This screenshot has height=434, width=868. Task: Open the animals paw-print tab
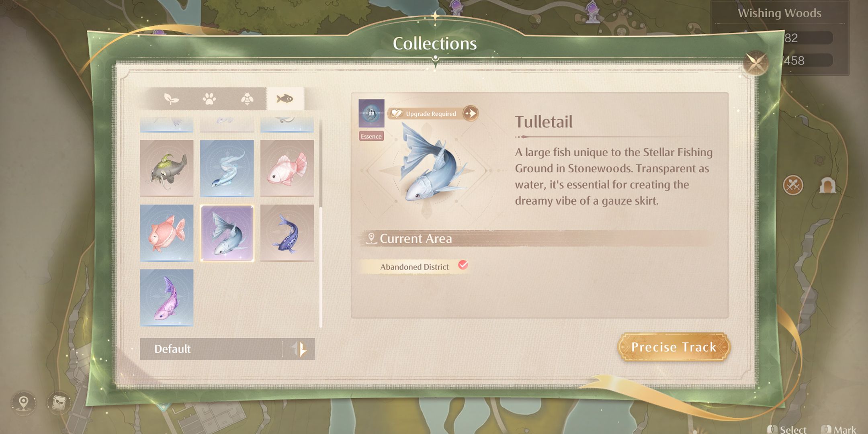209,99
